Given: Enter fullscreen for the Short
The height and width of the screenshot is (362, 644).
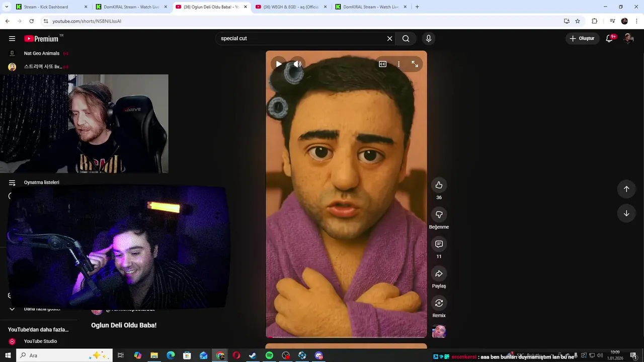Looking at the screenshot, I should tap(415, 64).
